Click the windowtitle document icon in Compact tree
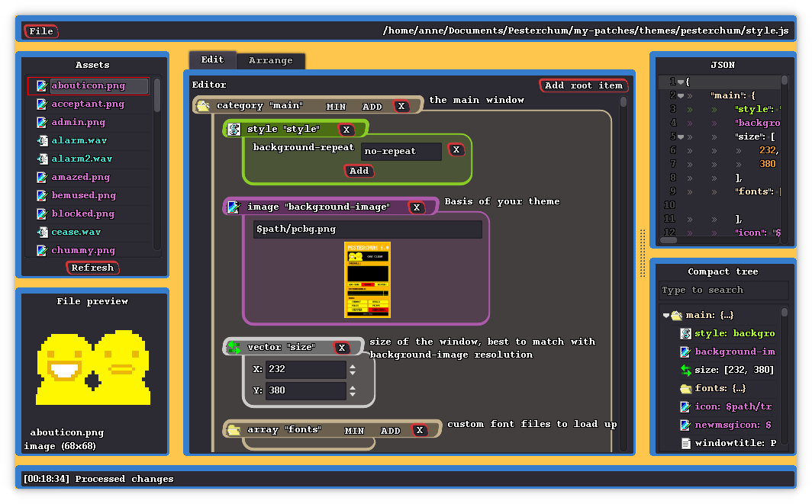 click(685, 442)
